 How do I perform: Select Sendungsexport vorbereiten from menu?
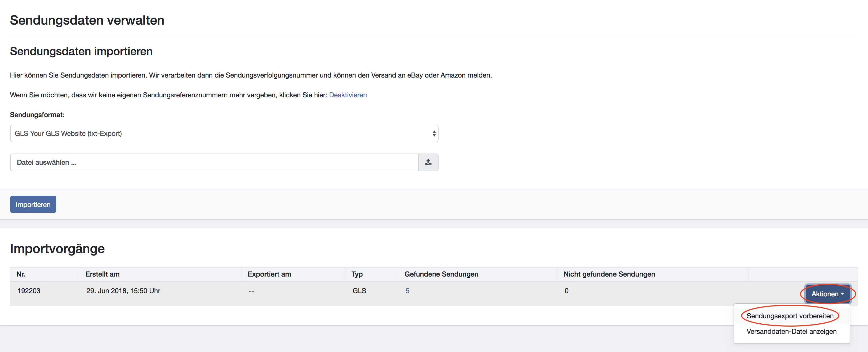click(x=790, y=316)
